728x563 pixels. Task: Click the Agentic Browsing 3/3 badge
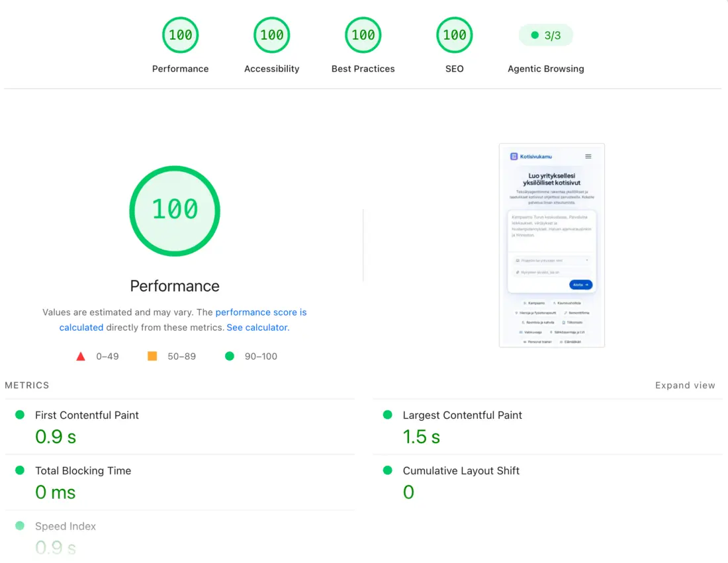point(545,35)
